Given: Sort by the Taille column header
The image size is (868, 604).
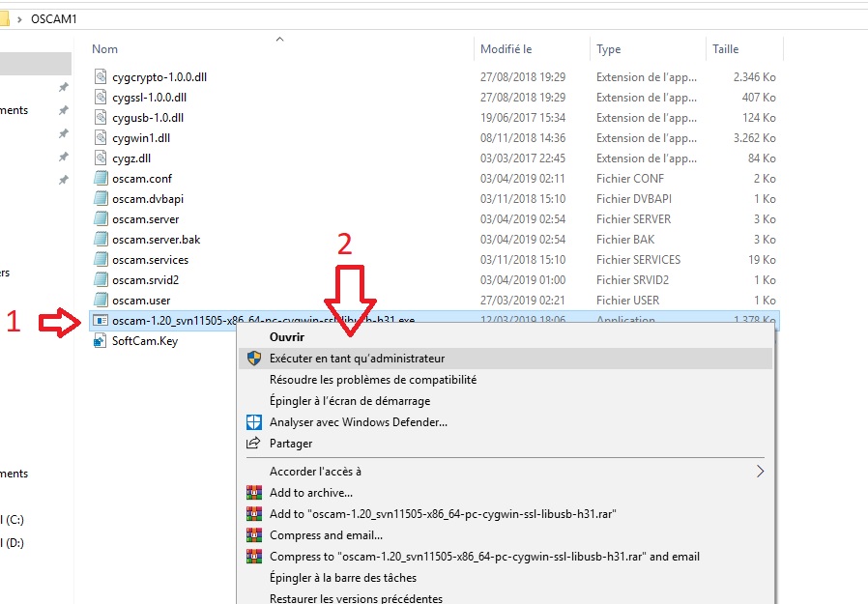Looking at the screenshot, I should tap(725, 48).
